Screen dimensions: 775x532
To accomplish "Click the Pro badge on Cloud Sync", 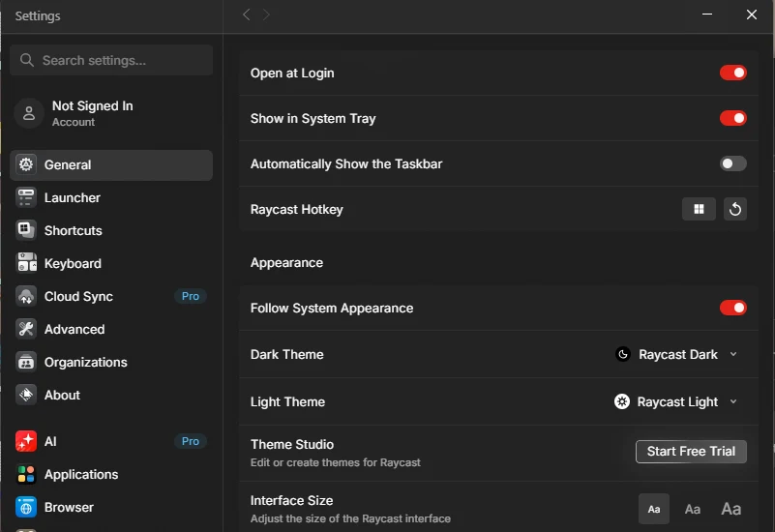I will [191, 296].
